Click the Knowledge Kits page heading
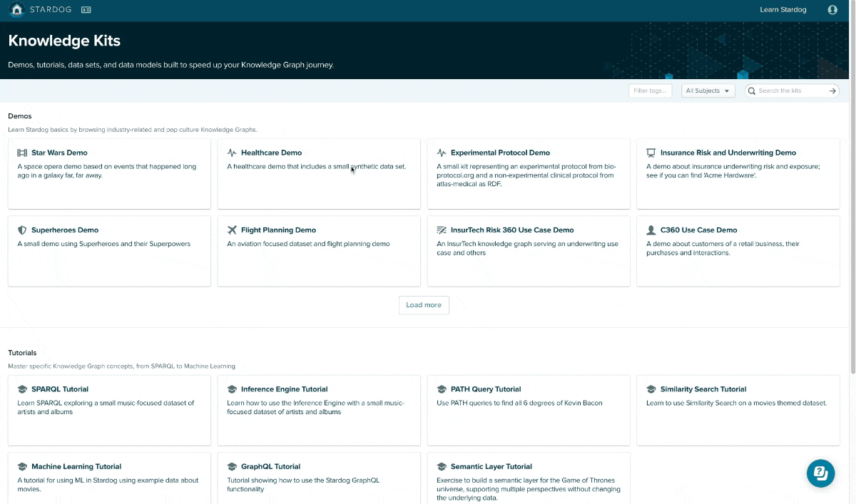Viewport: 856px width, 504px height. (x=64, y=41)
